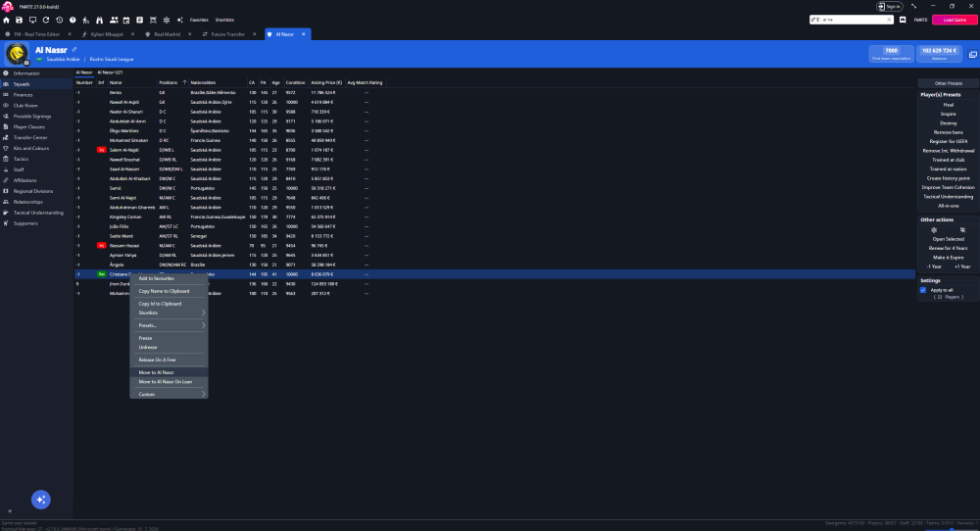
Task: Expand the Presets submenu in the context menu
Action: pos(169,325)
